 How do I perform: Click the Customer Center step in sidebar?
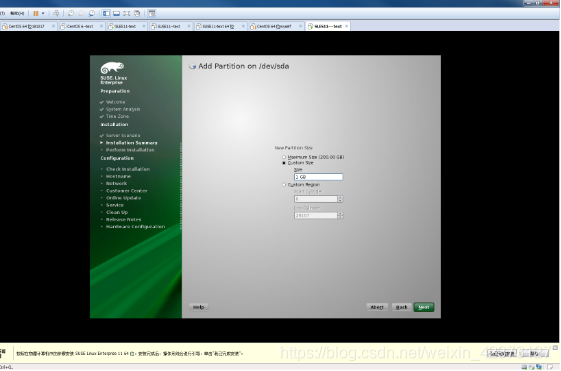click(127, 191)
